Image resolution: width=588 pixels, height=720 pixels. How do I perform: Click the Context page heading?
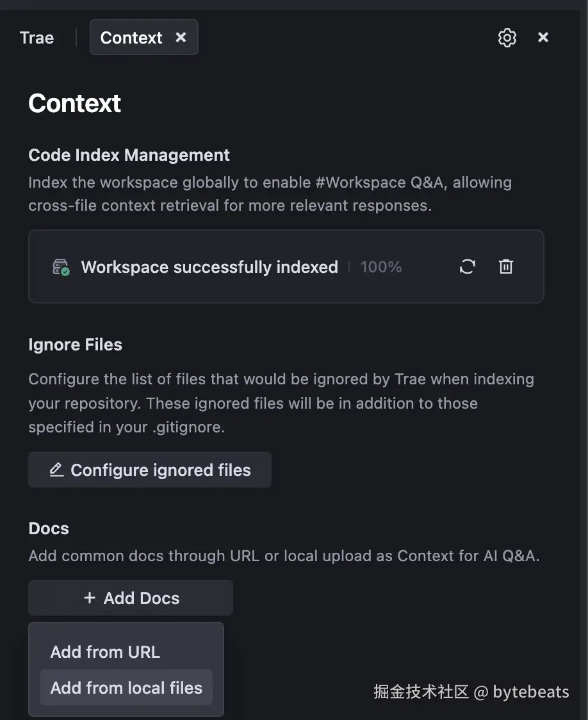coord(74,102)
